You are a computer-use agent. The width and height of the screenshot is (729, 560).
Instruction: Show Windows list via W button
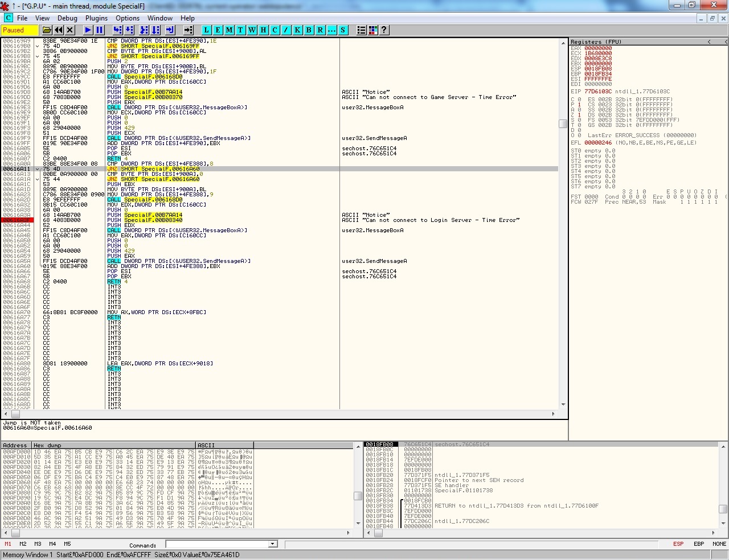pos(252,30)
